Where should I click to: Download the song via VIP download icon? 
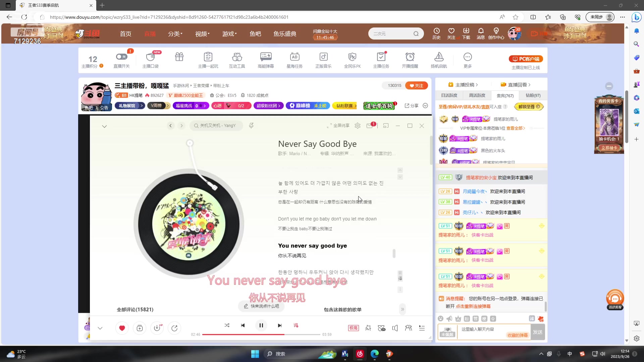coord(157,328)
